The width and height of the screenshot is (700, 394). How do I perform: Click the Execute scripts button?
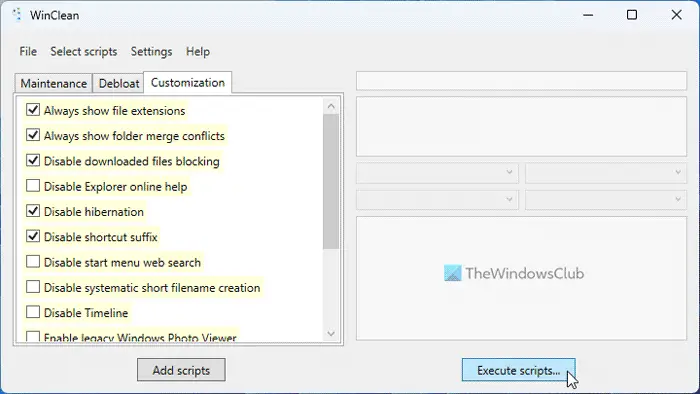(518, 370)
